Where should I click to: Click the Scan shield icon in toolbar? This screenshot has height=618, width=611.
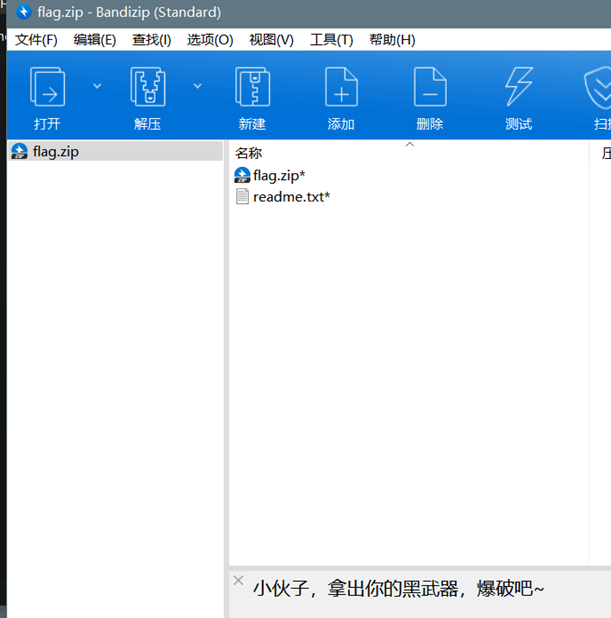pos(599,88)
